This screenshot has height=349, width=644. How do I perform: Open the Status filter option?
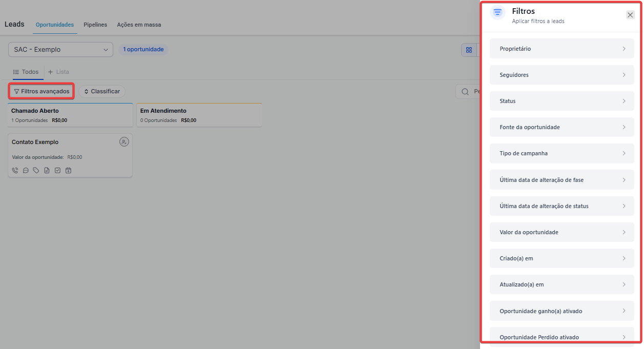pos(562,101)
